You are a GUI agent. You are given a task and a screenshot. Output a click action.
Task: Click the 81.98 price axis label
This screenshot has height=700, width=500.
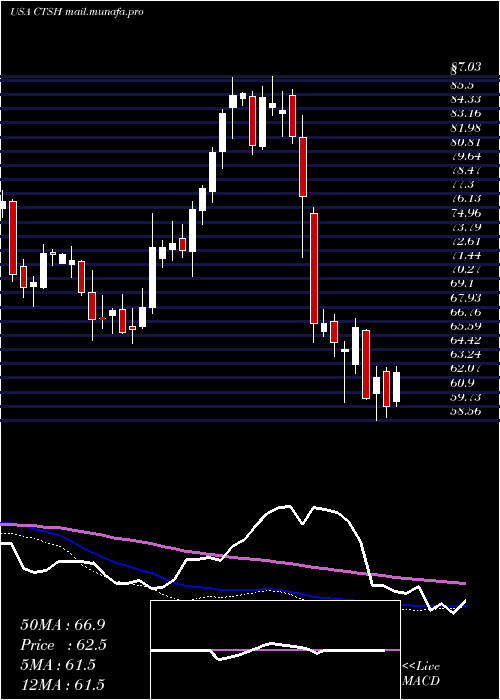click(x=465, y=128)
